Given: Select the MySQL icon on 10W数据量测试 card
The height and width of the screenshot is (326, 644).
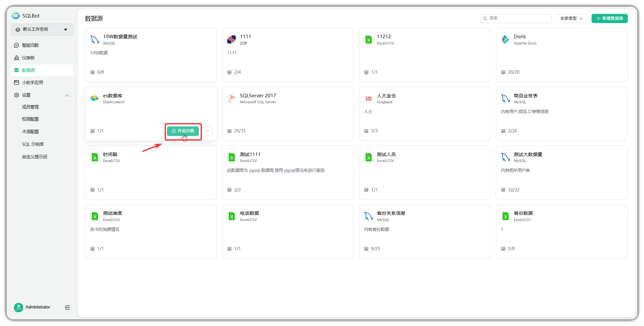Looking at the screenshot, I should [x=95, y=39].
